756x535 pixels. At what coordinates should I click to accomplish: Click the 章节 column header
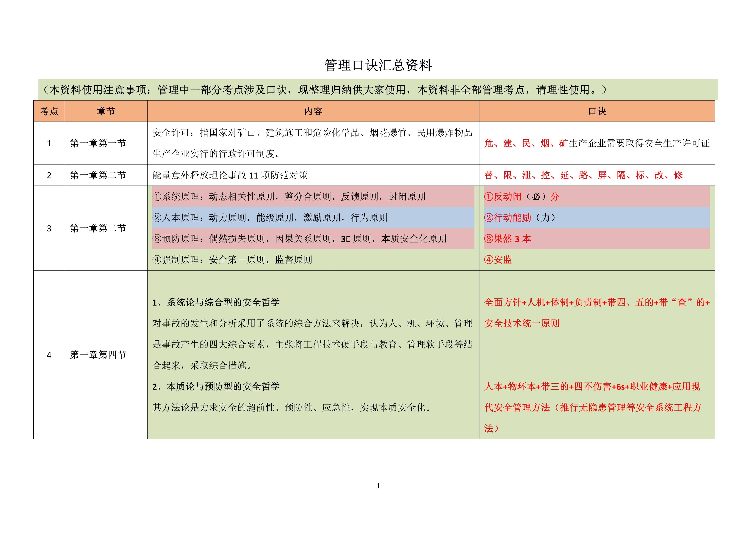(106, 111)
